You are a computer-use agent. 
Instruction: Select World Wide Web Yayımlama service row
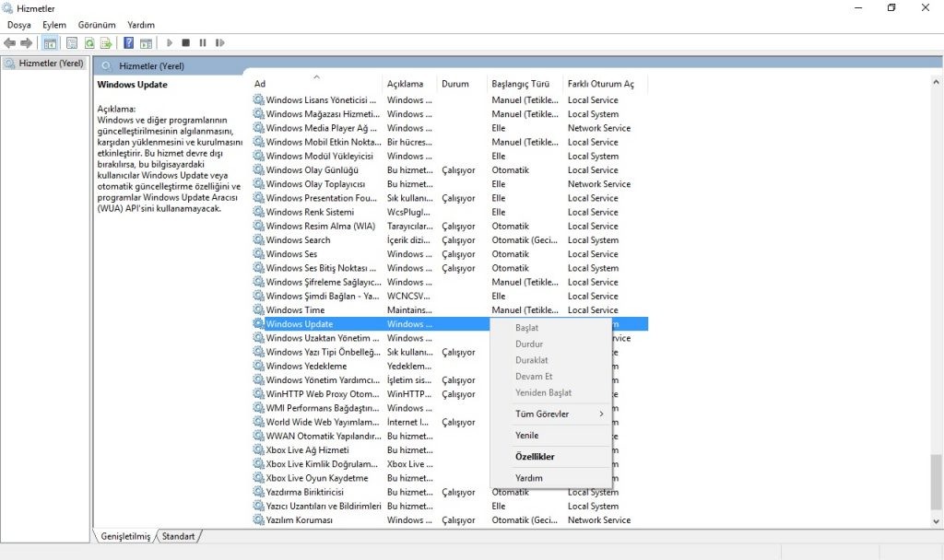450,422
